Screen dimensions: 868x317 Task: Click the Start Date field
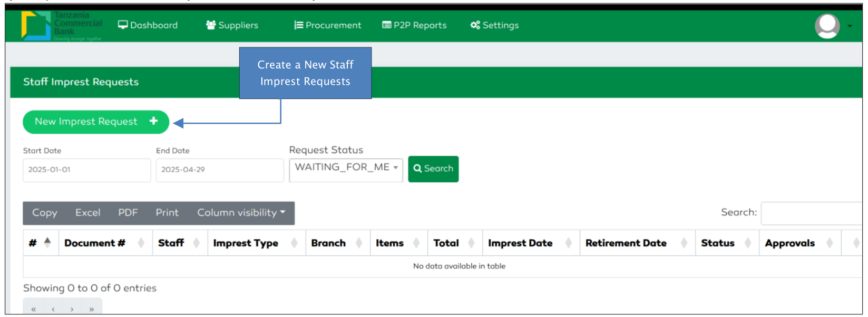coord(86,170)
